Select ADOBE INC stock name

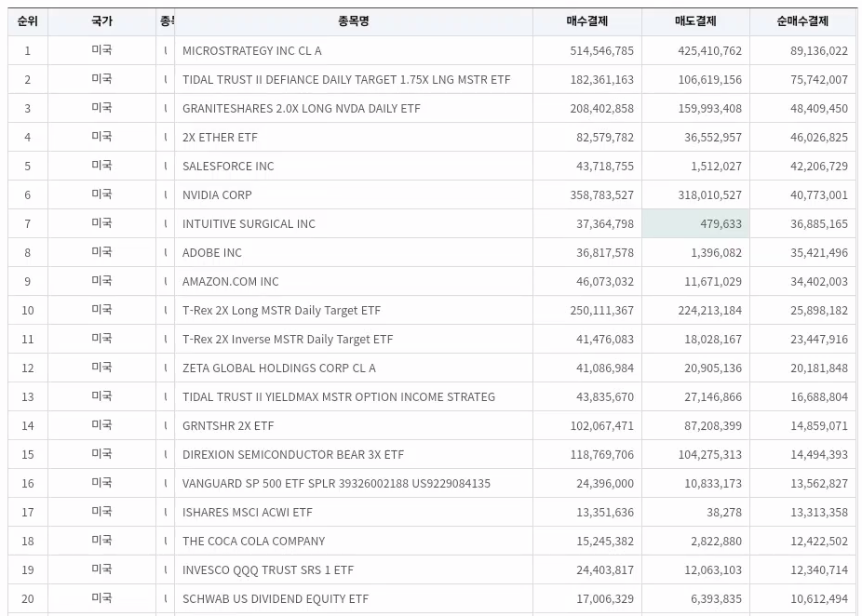pyautogui.click(x=212, y=253)
